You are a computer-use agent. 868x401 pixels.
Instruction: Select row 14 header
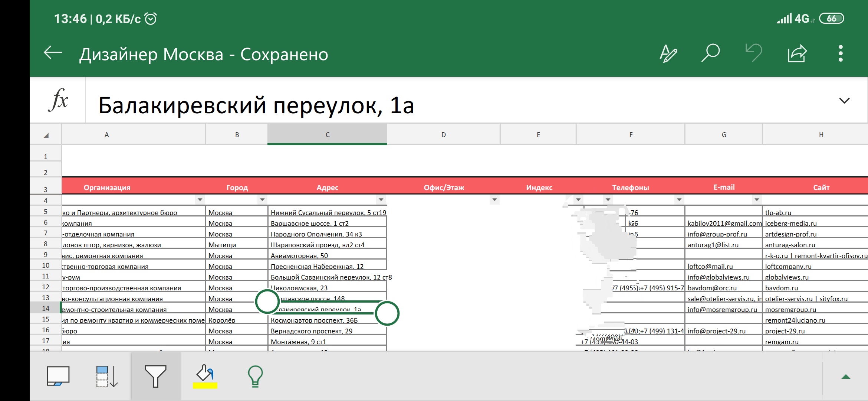tap(46, 309)
